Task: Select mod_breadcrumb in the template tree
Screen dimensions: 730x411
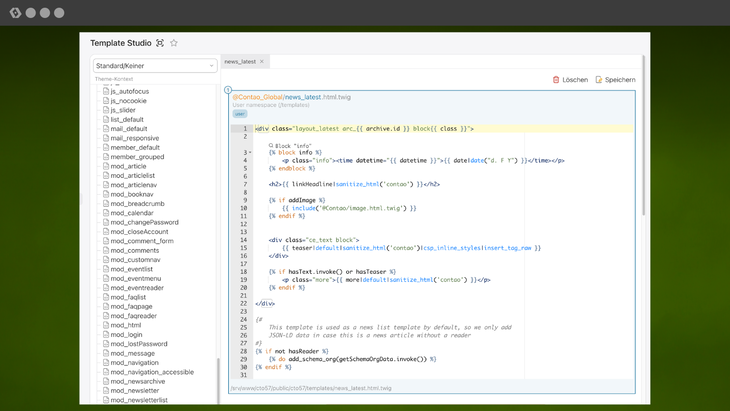Action: [x=138, y=203]
